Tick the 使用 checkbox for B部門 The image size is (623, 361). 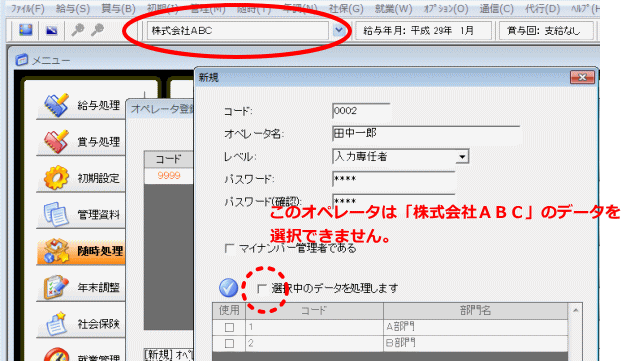click(229, 343)
